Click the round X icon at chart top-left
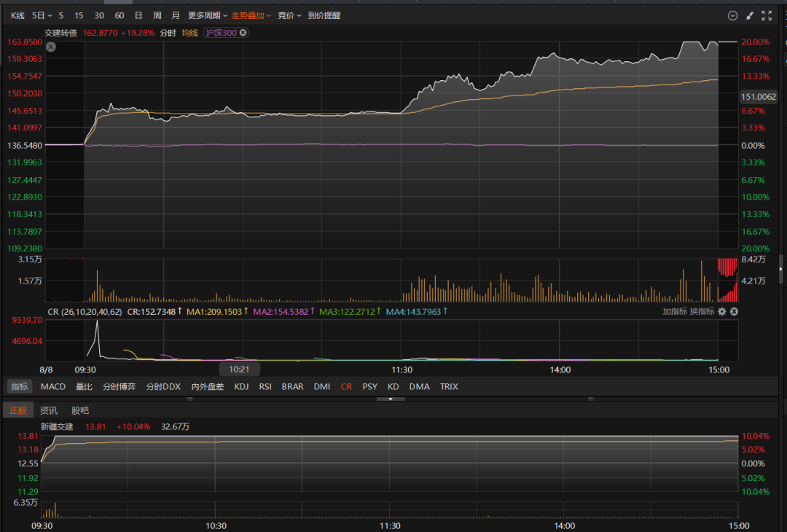Screen dimensions: 787x532 pyautogui.click(x=50, y=47)
